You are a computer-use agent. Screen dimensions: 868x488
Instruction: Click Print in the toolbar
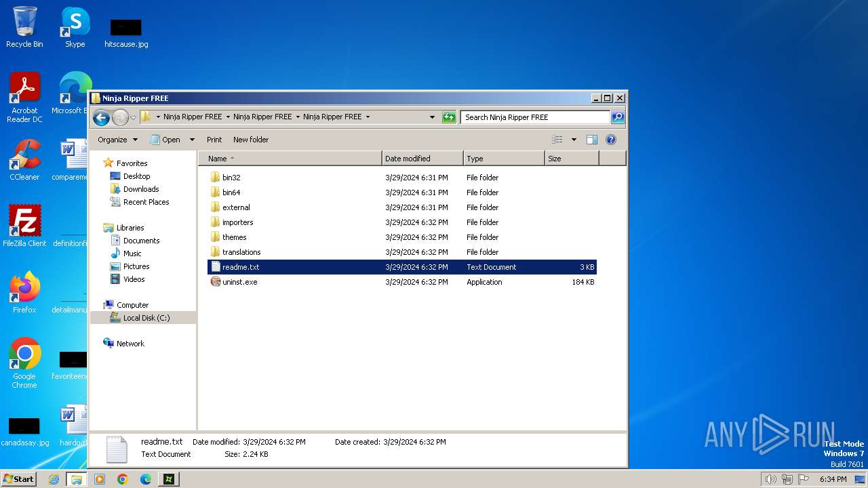pyautogui.click(x=214, y=140)
